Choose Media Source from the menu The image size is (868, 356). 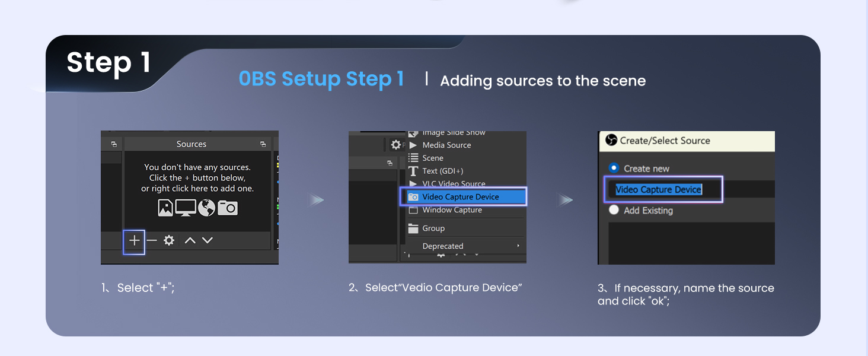coord(447,145)
